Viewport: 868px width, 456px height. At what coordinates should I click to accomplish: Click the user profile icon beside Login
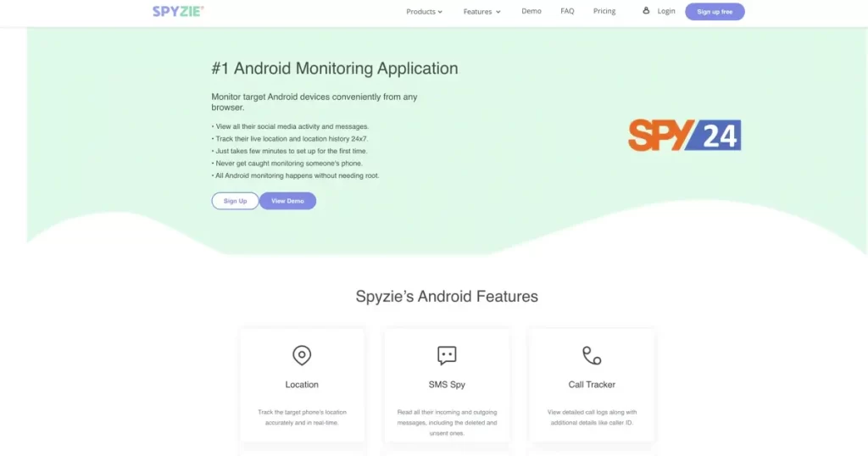point(646,10)
